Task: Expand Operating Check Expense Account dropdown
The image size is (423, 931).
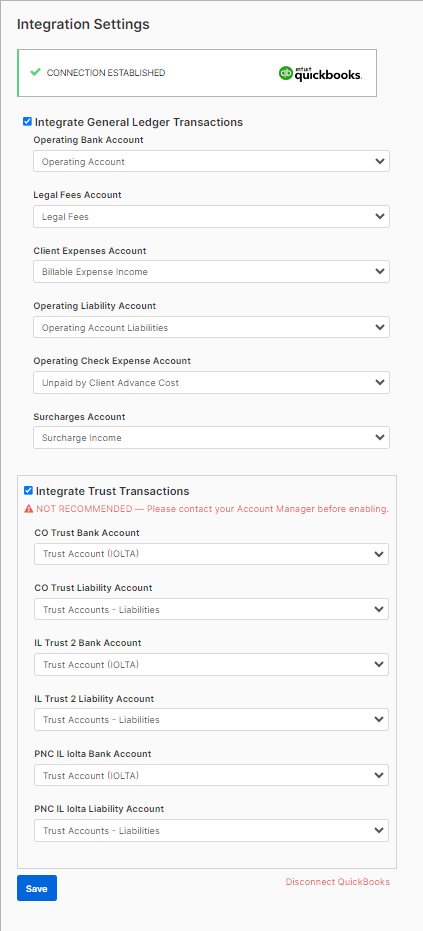Action: click(212, 382)
